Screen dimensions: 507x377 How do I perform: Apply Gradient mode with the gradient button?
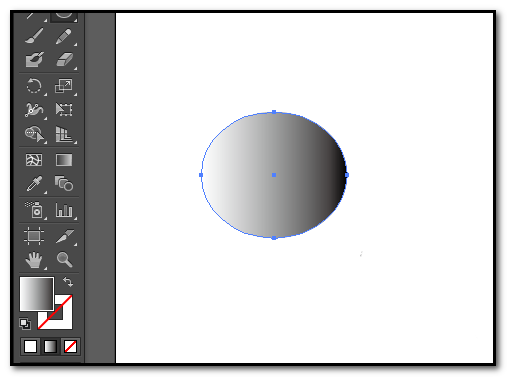pos(50,346)
